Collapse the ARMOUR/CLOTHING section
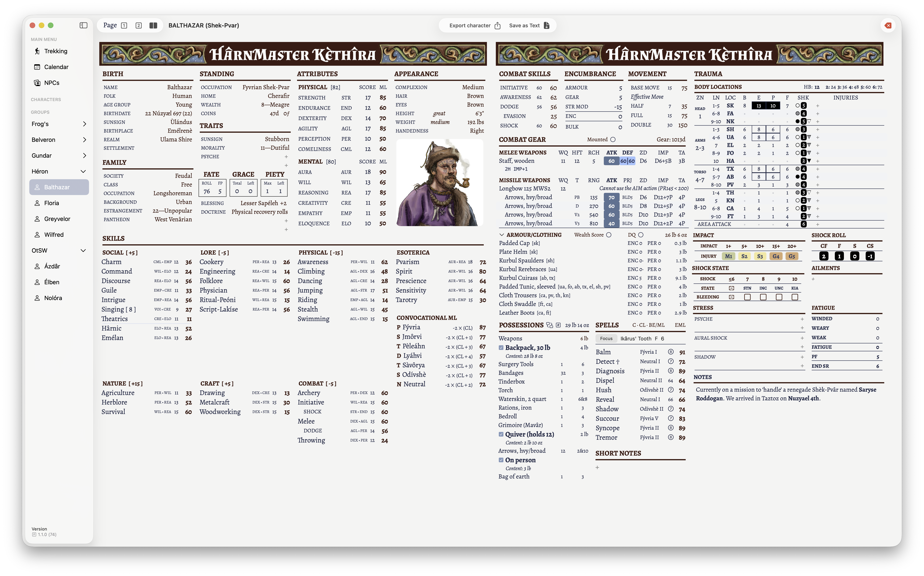This screenshot has width=924, height=576. pos(502,235)
